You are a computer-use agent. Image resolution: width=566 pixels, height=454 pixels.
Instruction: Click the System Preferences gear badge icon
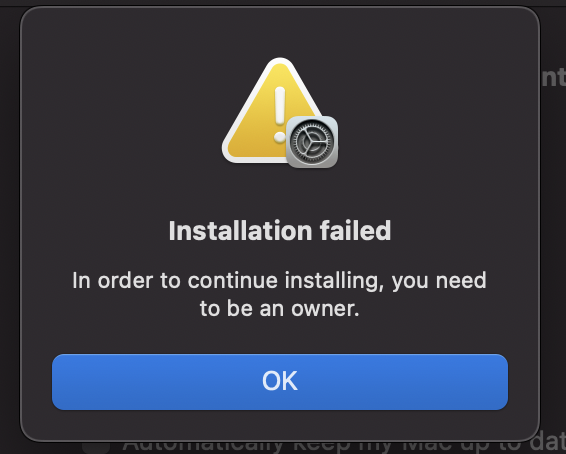click(x=312, y=142)
